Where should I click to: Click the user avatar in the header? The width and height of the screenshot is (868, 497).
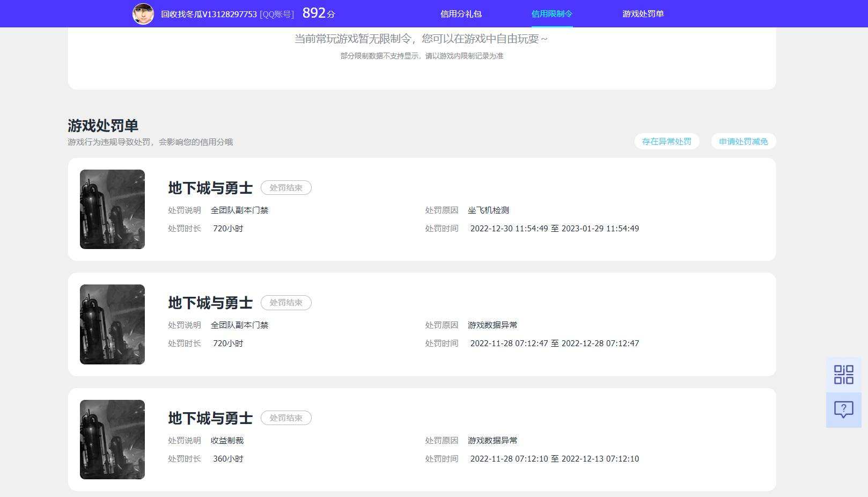tap(143, 13)
